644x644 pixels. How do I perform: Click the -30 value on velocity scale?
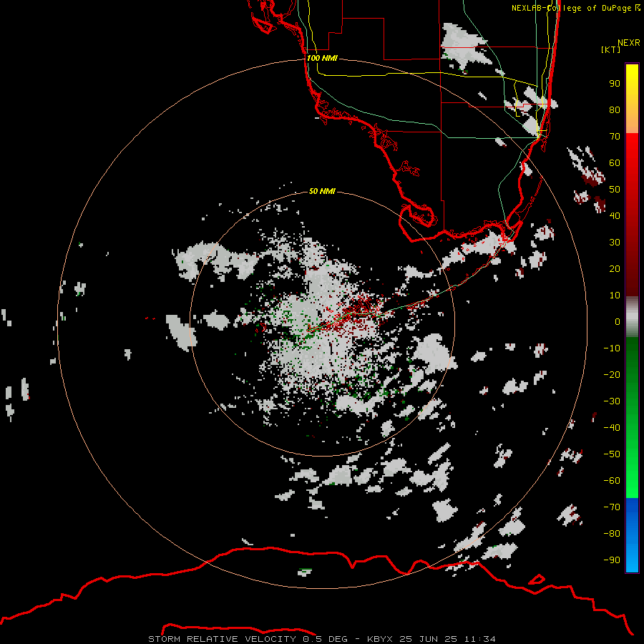pos(612,401)
